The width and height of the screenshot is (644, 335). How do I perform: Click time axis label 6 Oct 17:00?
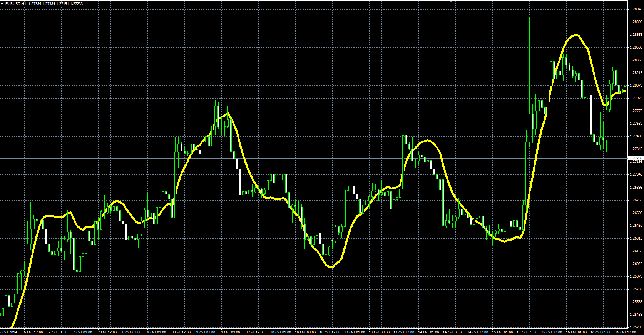(33, 332)
